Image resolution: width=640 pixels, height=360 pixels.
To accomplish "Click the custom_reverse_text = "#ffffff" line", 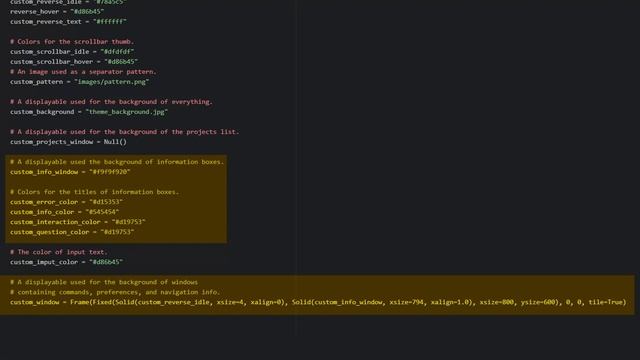I will [x=68, y=22].
